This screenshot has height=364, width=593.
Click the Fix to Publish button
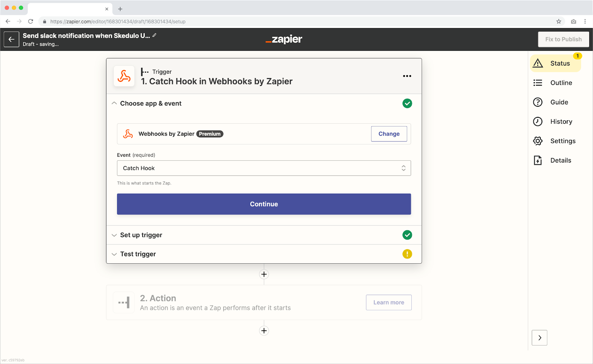tap(563, 39)
